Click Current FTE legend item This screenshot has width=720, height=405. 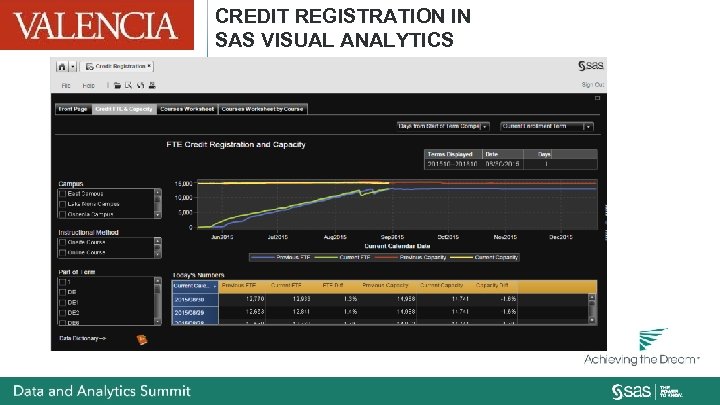[x=343, y=257]
